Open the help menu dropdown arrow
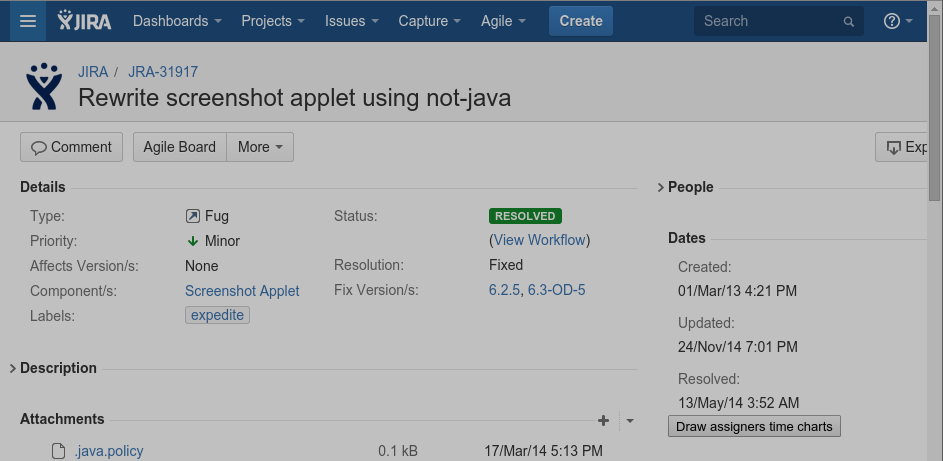943x461 pixels. pyautogui.click(x=909, y=22)
